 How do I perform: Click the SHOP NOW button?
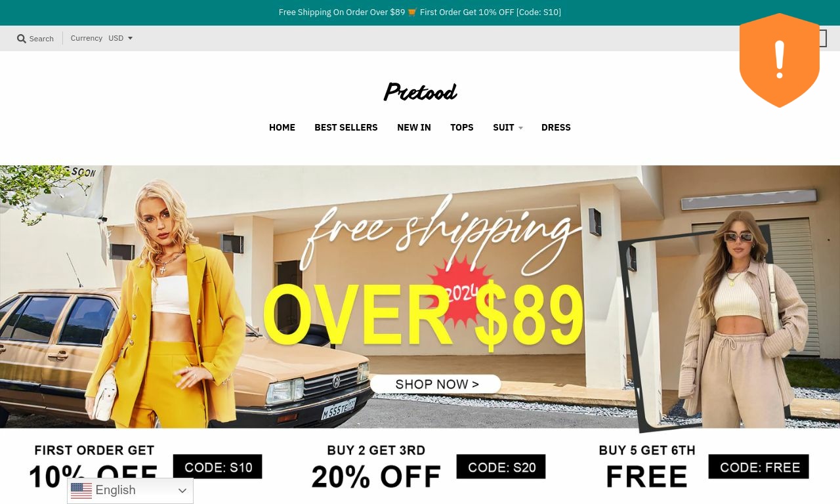click(x=436, y=384)
